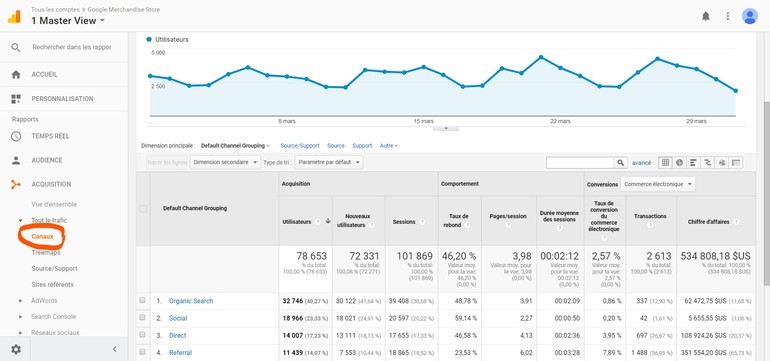Click the table search input field
The width and height of the screenshot is (770, 361).
(x=580, y=163)
